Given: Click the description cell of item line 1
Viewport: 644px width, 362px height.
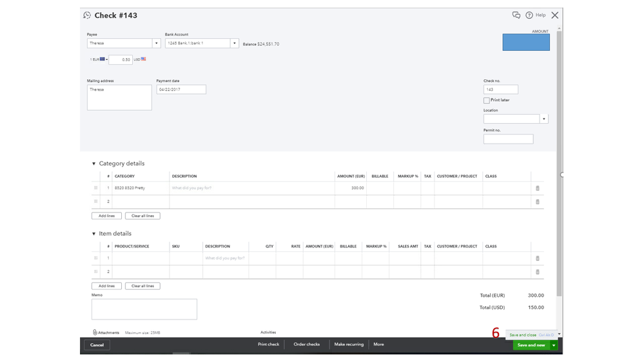Looking at the screenshot, I should click(226, 258).
